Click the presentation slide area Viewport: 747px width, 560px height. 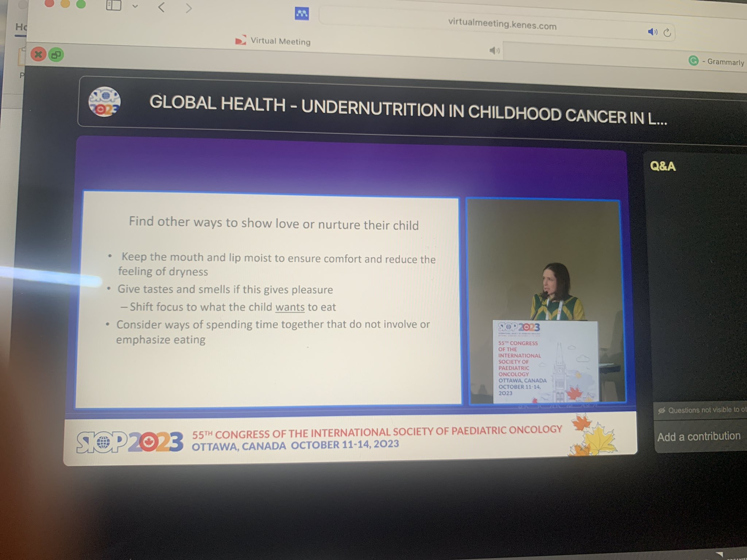269,300
